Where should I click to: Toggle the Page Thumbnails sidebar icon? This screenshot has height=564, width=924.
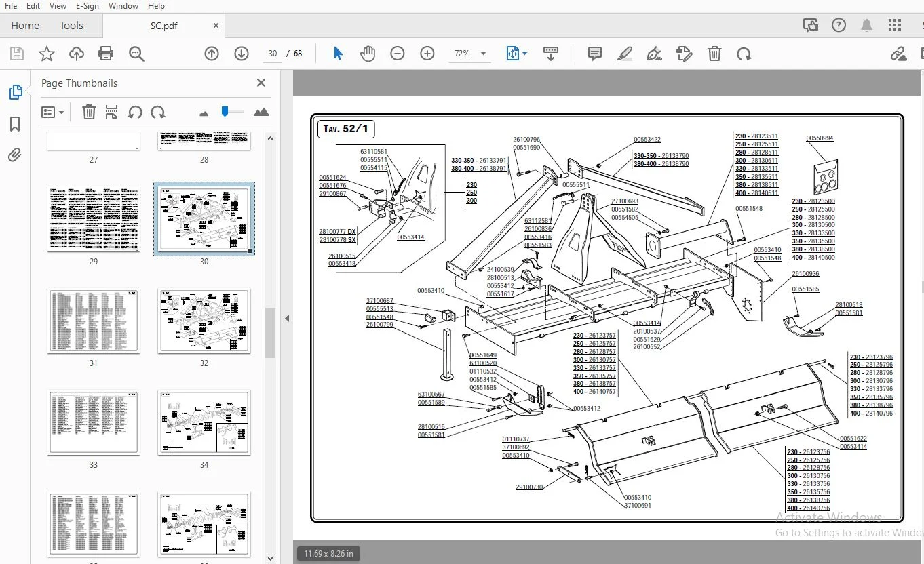point(15,92)
